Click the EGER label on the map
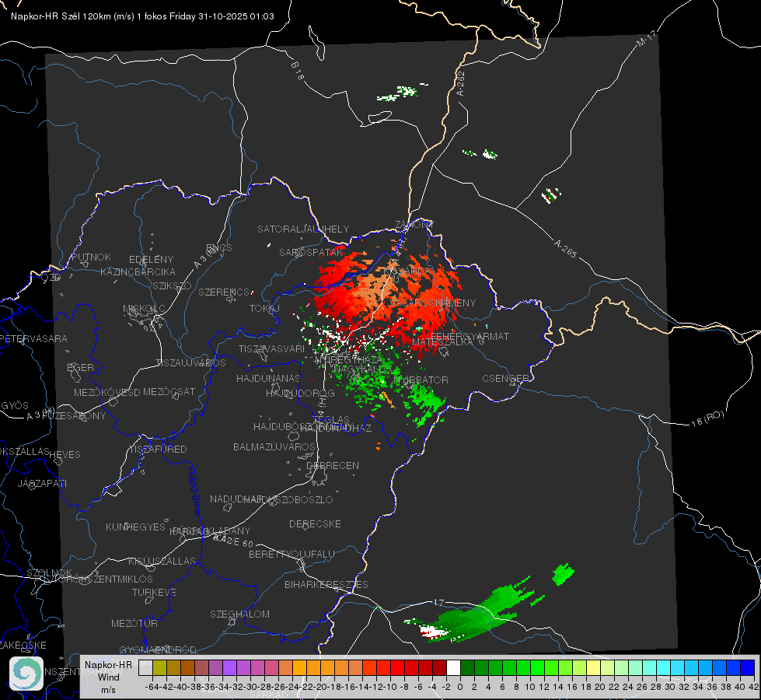 coord(81,367)
